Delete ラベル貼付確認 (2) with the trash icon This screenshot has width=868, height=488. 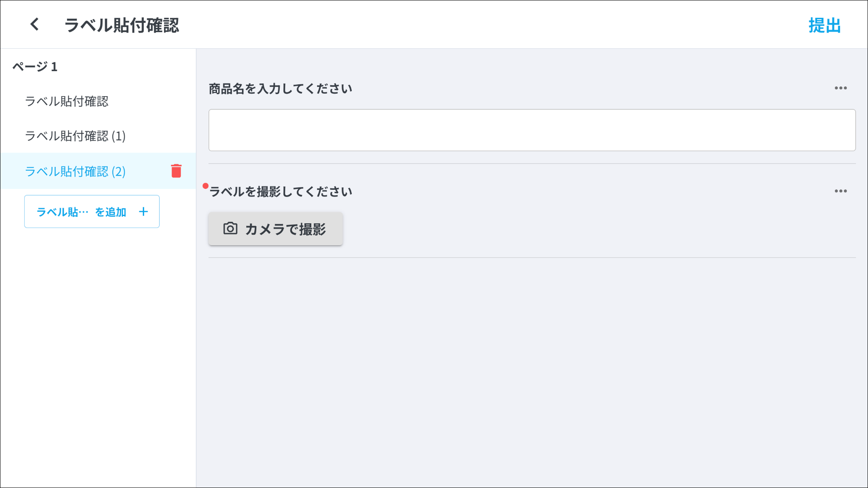click(176, 171)
